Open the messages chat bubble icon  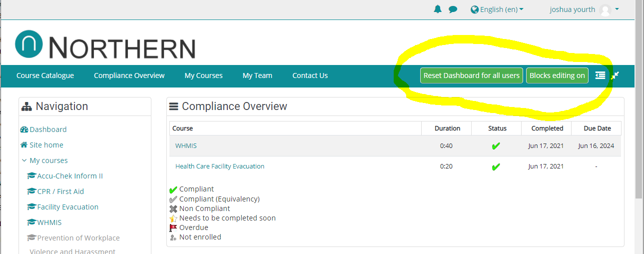(453, 9)
